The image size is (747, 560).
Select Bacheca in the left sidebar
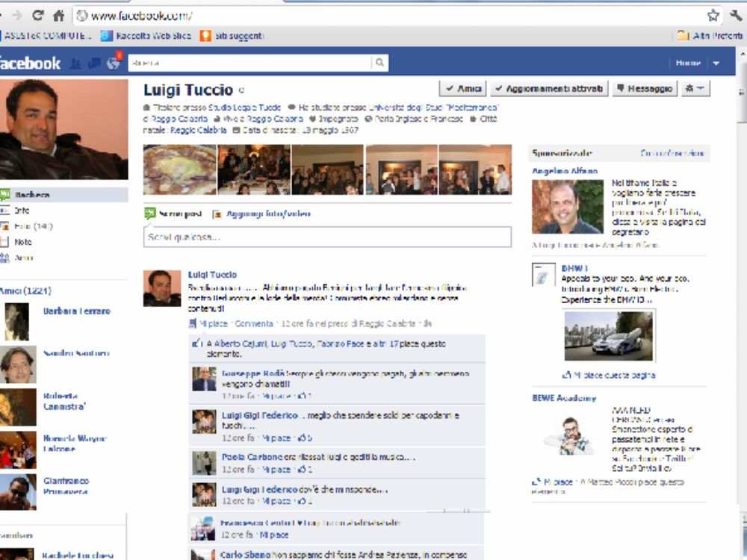(32, 195)
